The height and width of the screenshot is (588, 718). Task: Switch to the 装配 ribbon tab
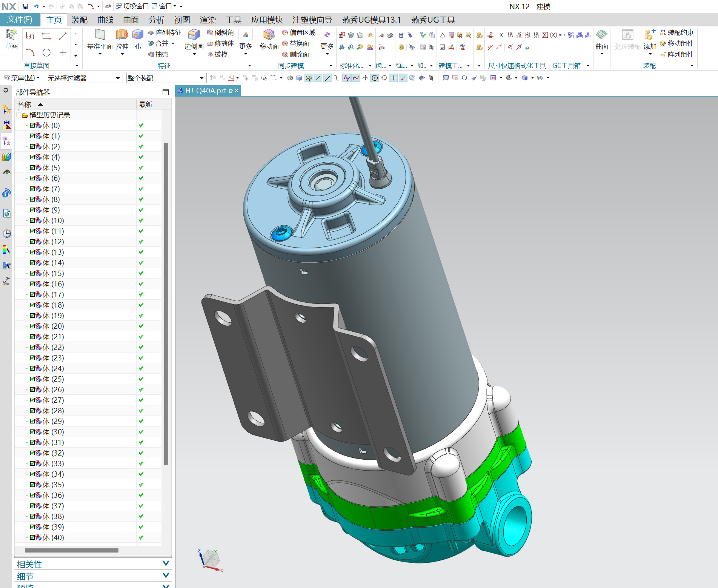(80, 20)
